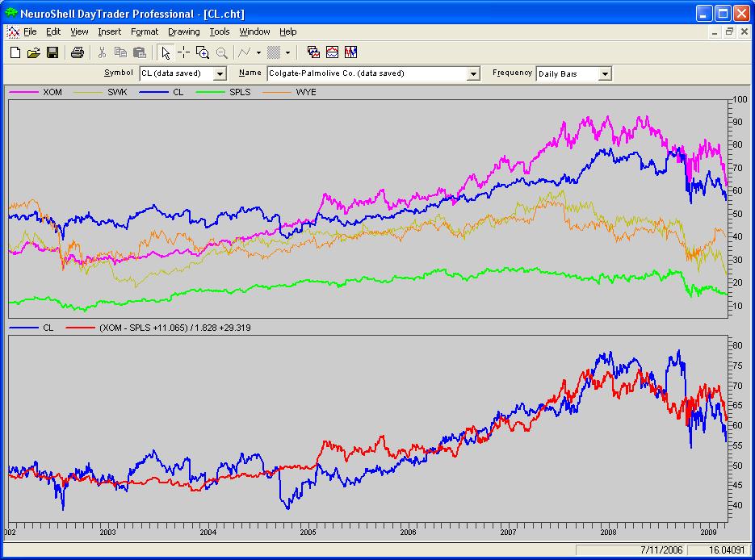
Task: Open the fill pattern dropdown arrow
Action: click(288, 52)
